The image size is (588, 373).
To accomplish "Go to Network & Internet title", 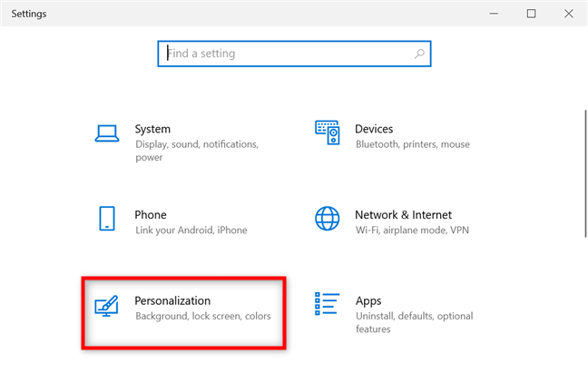I will coord(403,215).
